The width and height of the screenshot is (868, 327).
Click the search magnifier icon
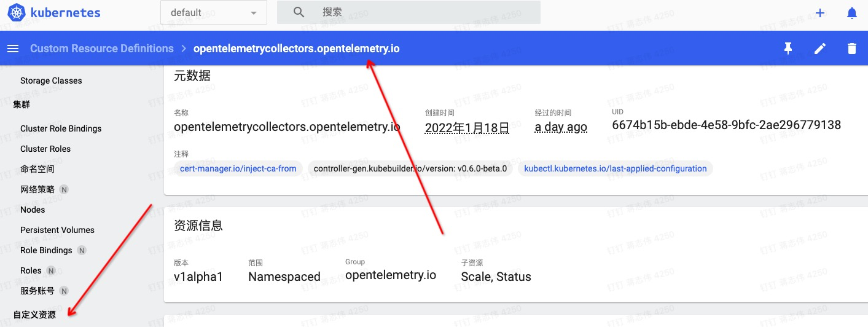point(299,12)
